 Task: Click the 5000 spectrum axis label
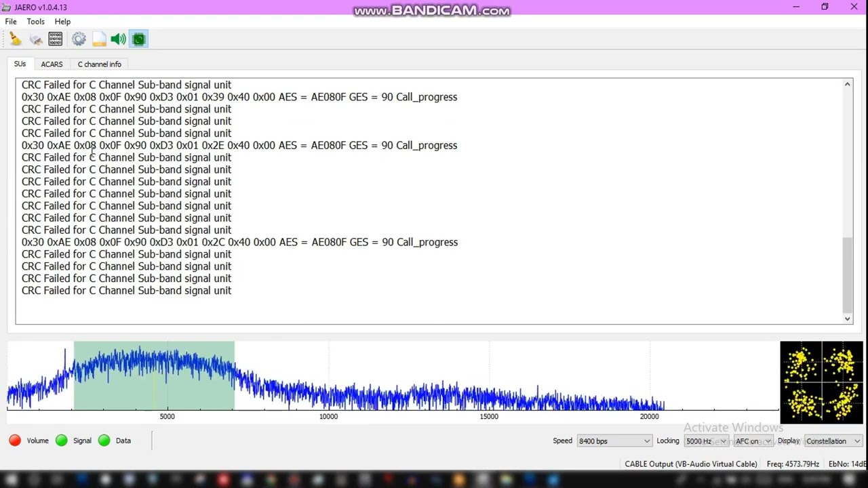167,417
